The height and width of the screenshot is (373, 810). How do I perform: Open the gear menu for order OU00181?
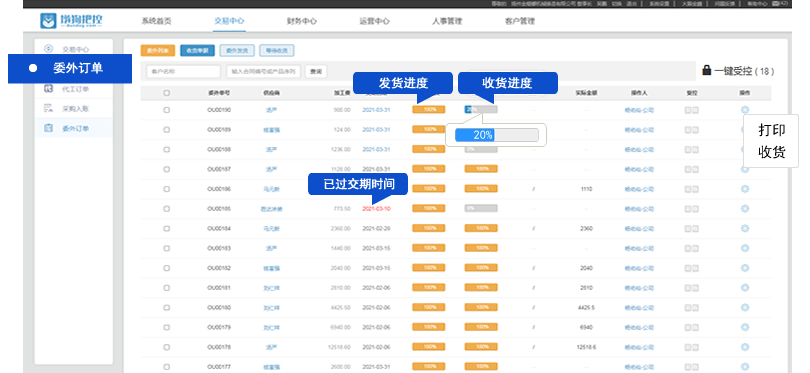pyautogui.click(x=744, y=288)
